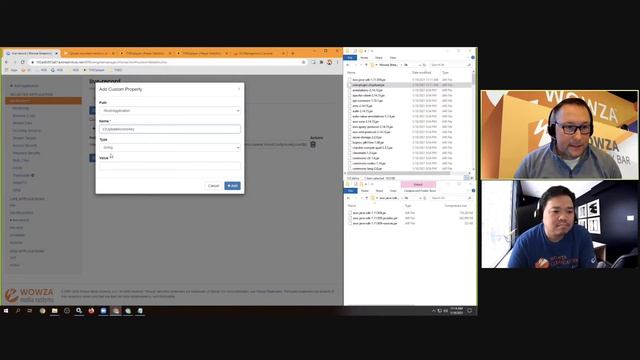The height and width of the screenshot is (360, 640).
Task: Open the Chrome extensions puzzle icon
Action: [321, 62]
